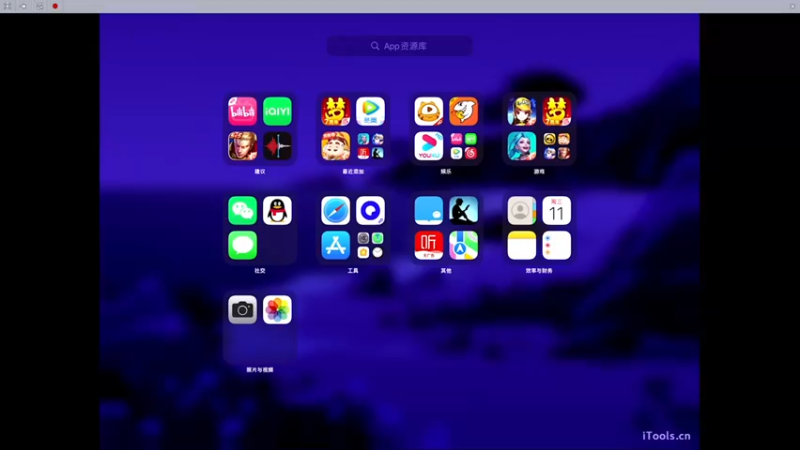Launch the Notes app
This screenshot has height=450, width=800.
[x=522, y=245]
